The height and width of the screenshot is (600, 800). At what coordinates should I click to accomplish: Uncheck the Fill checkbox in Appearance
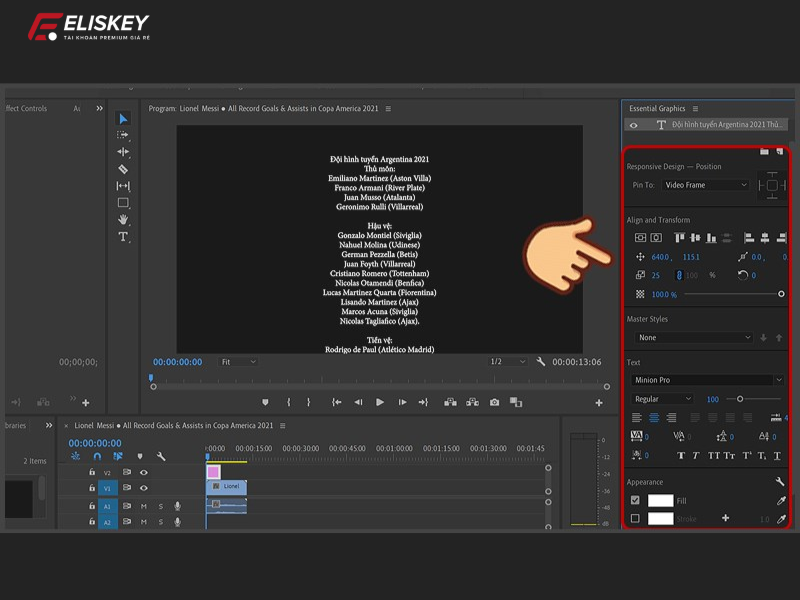pos(635,501)
